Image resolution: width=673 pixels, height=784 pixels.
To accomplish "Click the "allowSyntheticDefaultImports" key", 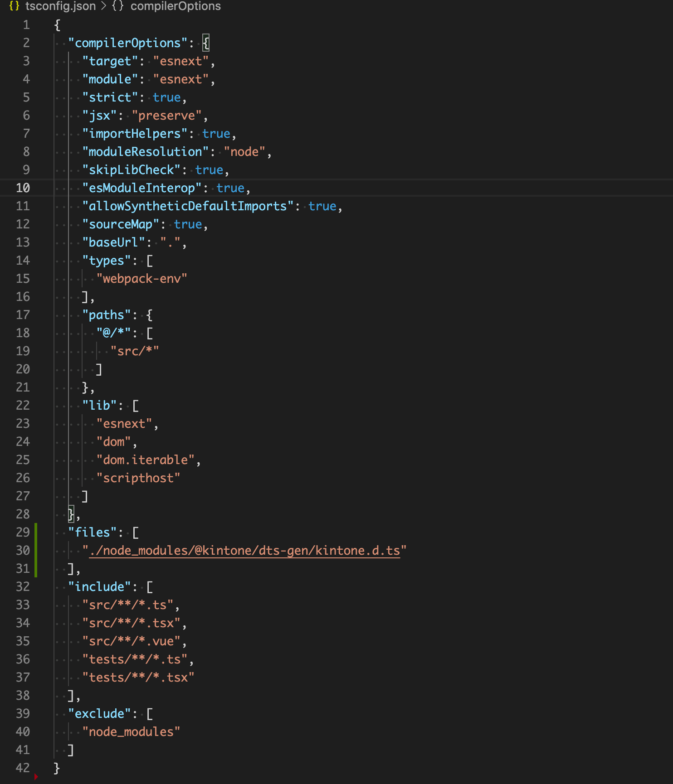I will pos(188,206).
